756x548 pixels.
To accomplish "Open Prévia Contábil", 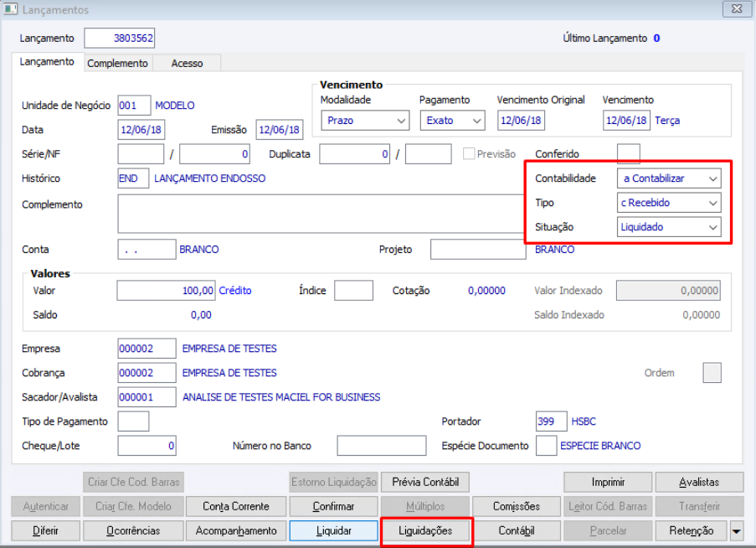I will [x=425, y=483].
